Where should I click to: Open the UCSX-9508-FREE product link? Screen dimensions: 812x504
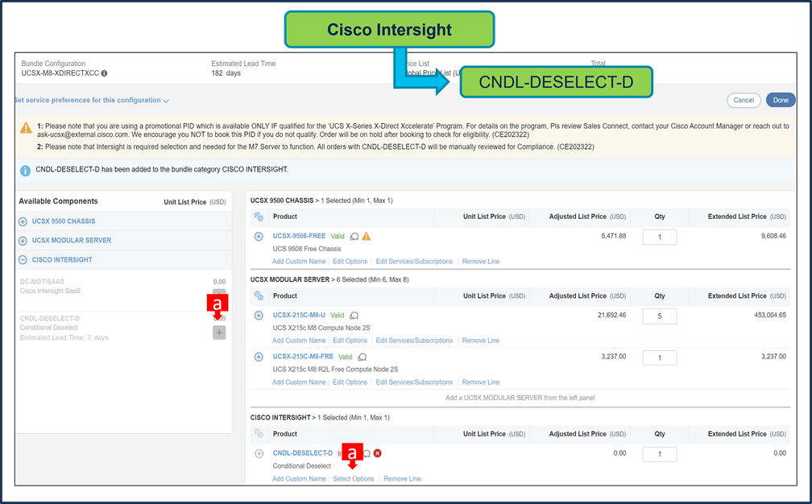coord(300,236)
